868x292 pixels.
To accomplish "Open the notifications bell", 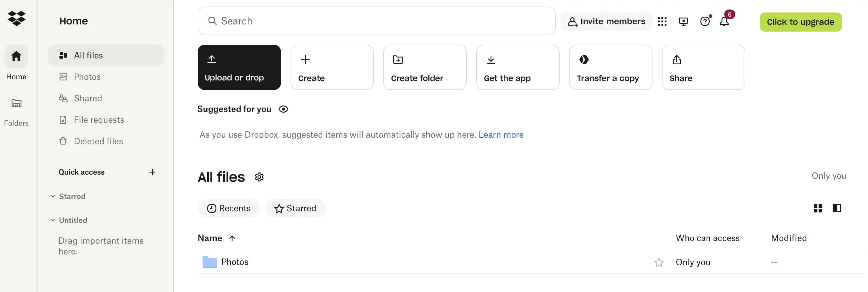I will pos(725,21).
